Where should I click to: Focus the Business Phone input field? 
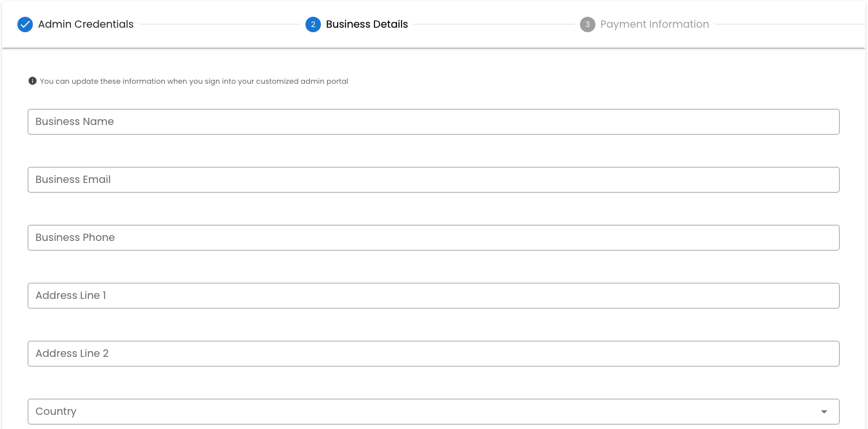pyautogui.click(x=433, y=238)
